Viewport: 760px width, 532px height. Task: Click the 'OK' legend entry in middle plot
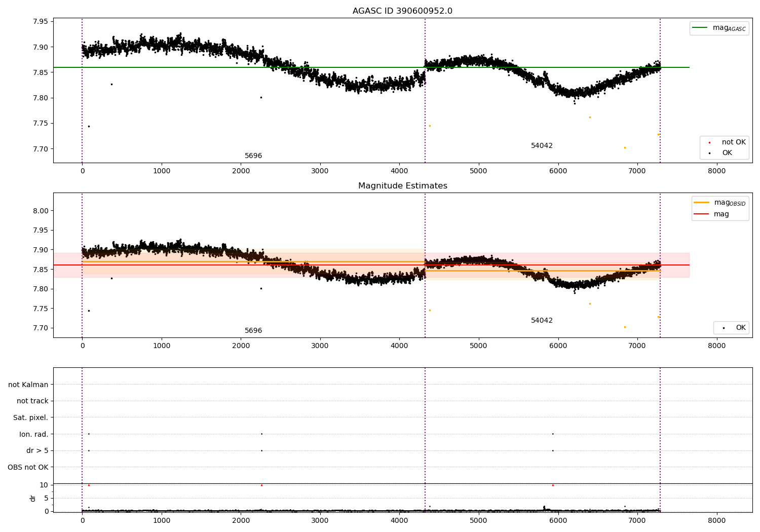[x=734, y=328]
